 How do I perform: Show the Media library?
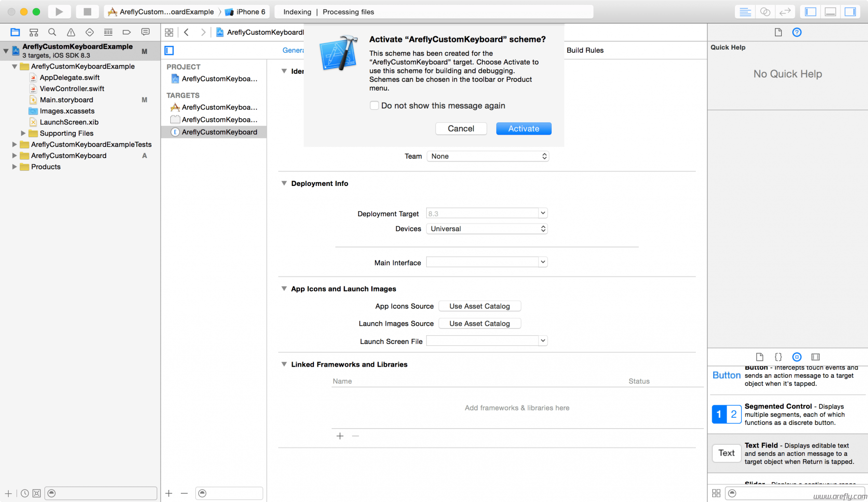coord(815,357)
